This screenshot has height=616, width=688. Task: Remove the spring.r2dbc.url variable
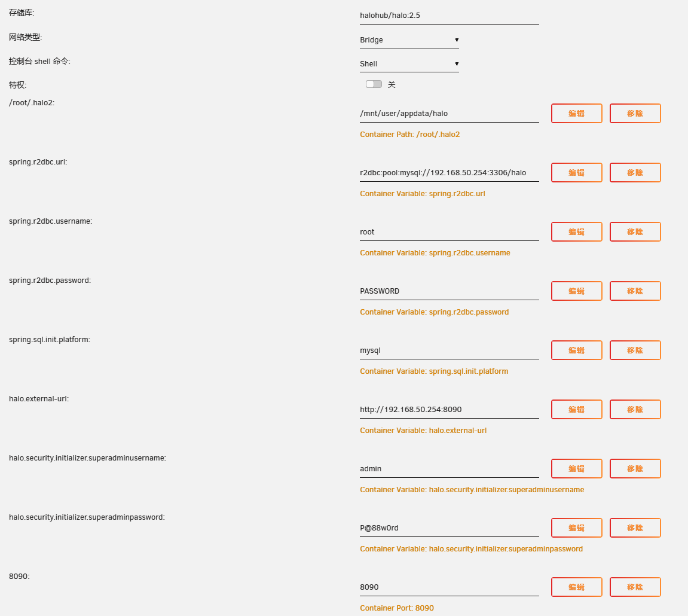click(635, 173)
